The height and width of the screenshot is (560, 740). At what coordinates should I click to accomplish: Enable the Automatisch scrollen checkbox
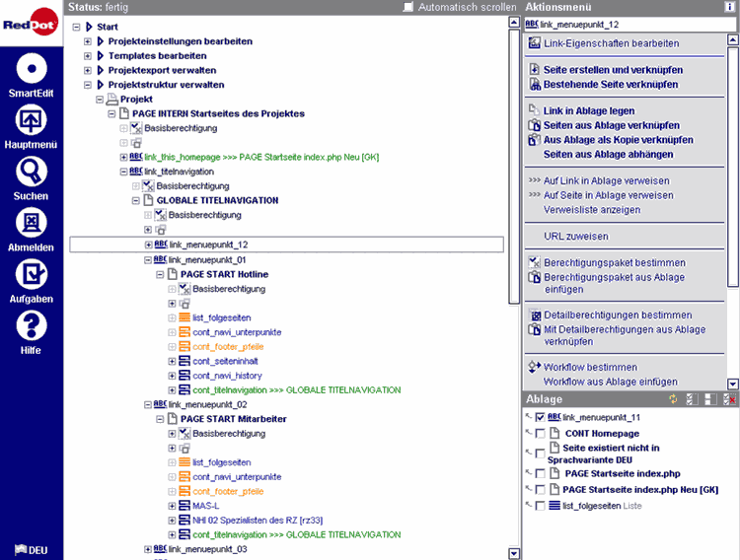tap(408, 8)
